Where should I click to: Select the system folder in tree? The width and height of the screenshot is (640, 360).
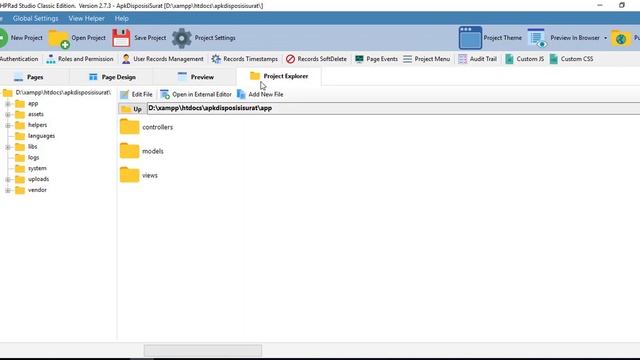[x=31, y=168]
